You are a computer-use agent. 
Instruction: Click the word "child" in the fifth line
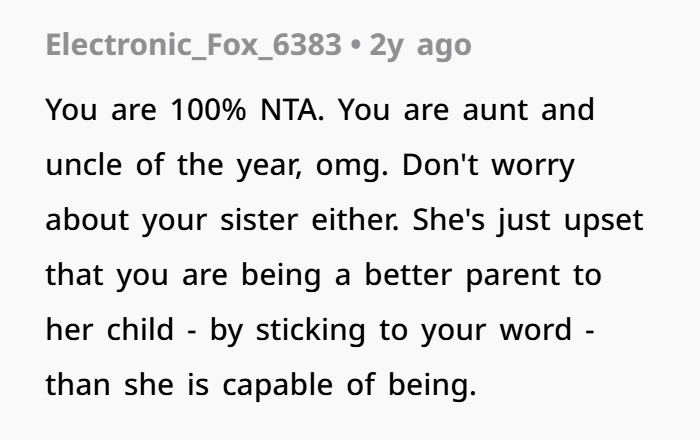[x=140, y=330]
